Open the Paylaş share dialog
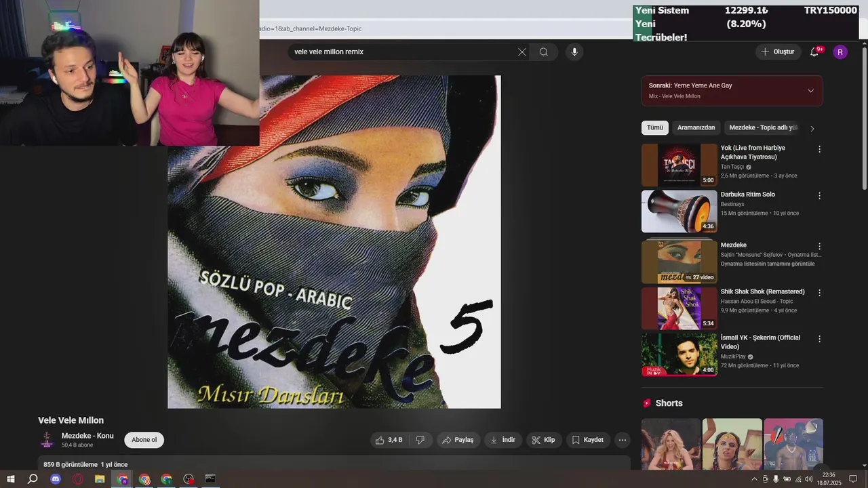Screen dimensions: 868x488 (458, 440)
